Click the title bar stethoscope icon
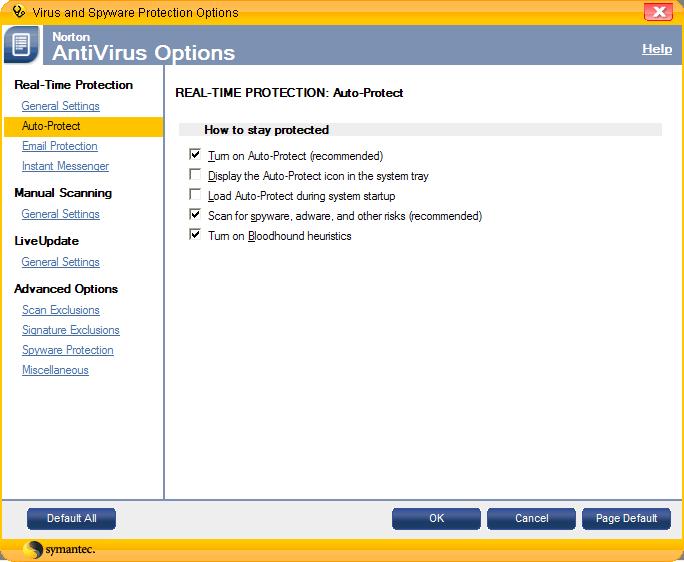684x562 pixels. (18, 11)
